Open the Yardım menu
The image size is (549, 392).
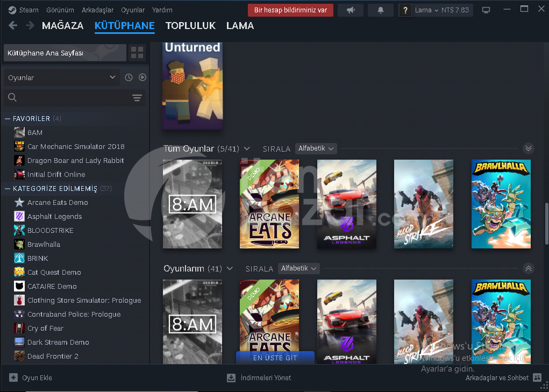[x=162, y=10]
